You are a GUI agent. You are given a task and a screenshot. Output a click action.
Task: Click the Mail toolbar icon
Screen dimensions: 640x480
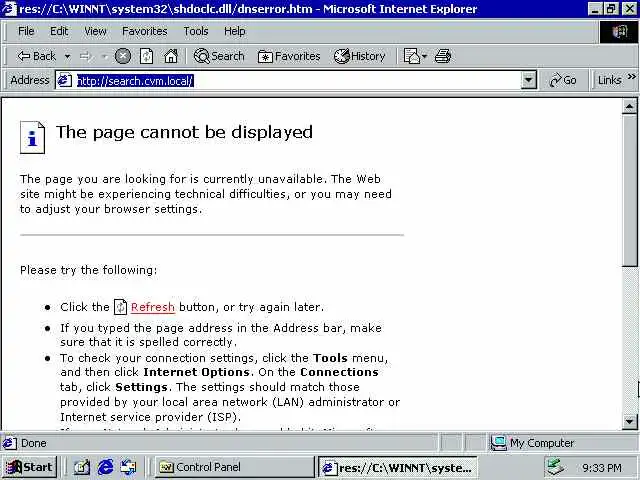(x=412, y=56)
